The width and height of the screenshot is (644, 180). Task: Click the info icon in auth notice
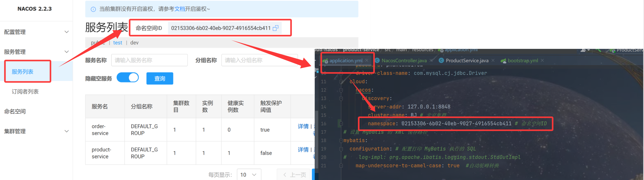(93, 9)
